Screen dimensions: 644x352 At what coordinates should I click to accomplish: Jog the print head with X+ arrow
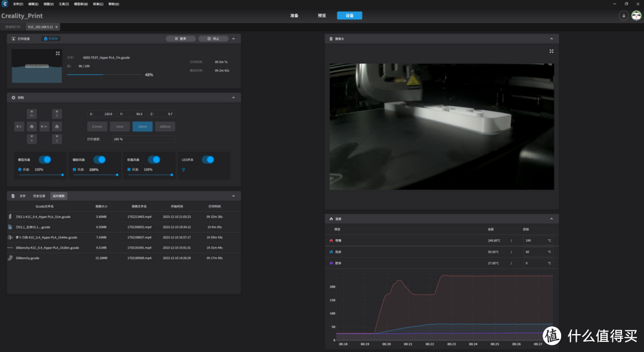click(x=44, y=126)
